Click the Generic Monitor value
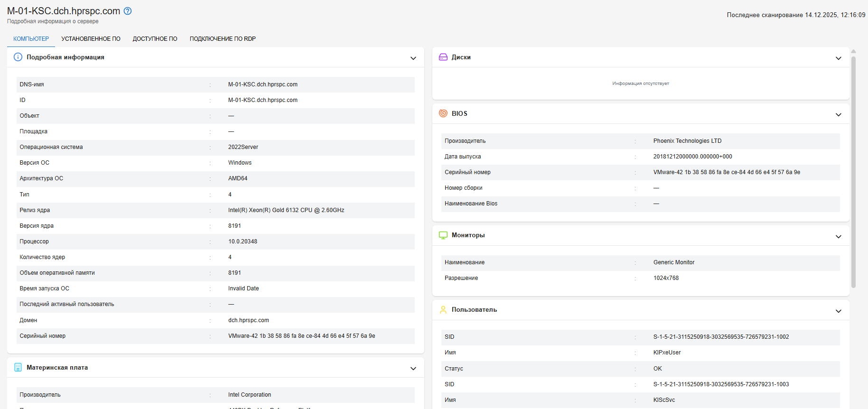 [674, 262]
